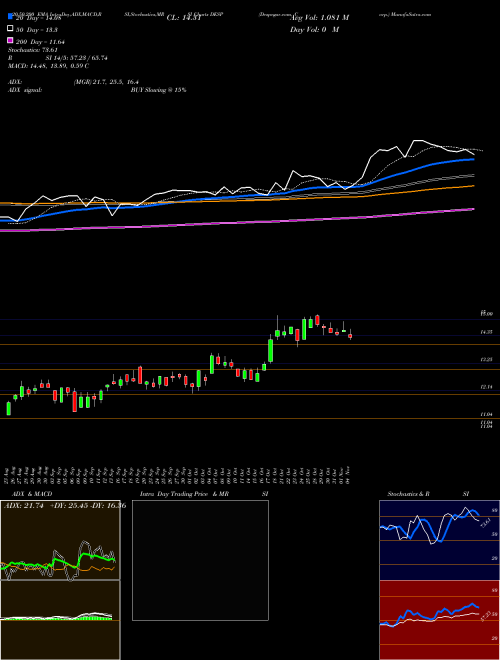Click the Intra Day Trading Price title
The height and width of the screenshot is (660, 500).
tap(174, 494)
